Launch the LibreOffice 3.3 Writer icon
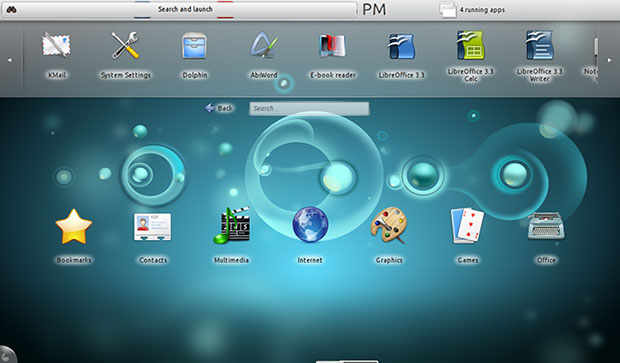The width and height of the screenshot is (620, 363). click(539, 44)
